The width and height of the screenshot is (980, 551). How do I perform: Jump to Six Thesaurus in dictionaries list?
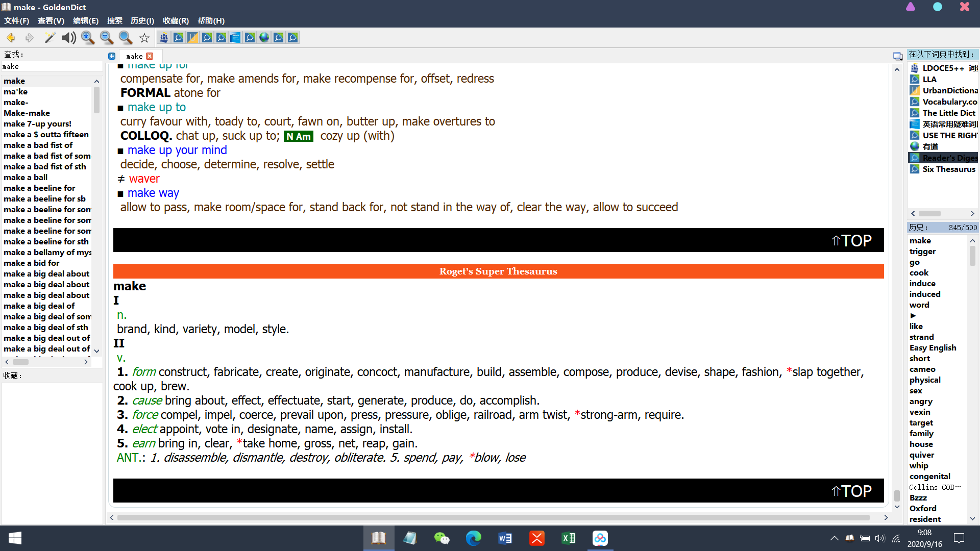click(x=943, y=169)
